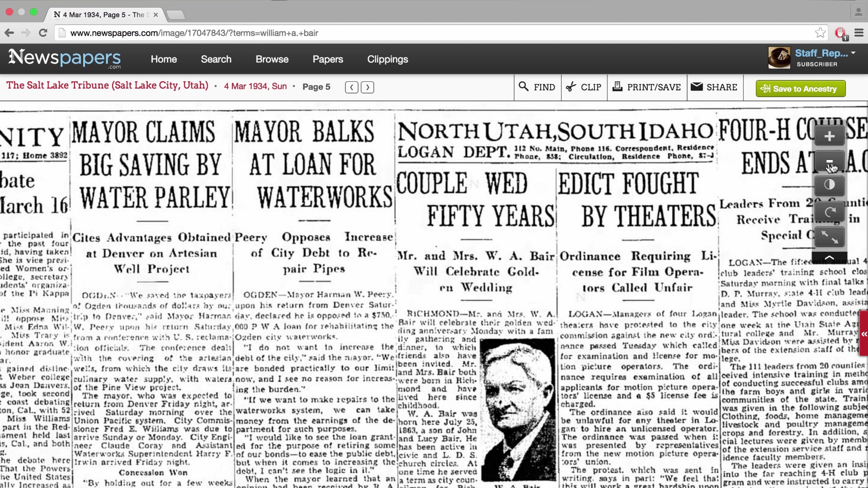Go to the Clippings section
Screen dimensions: 868x488
pos(387,59)
